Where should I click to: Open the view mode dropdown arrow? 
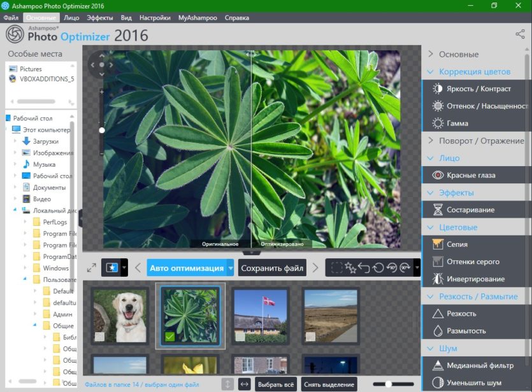click(124, 268)
